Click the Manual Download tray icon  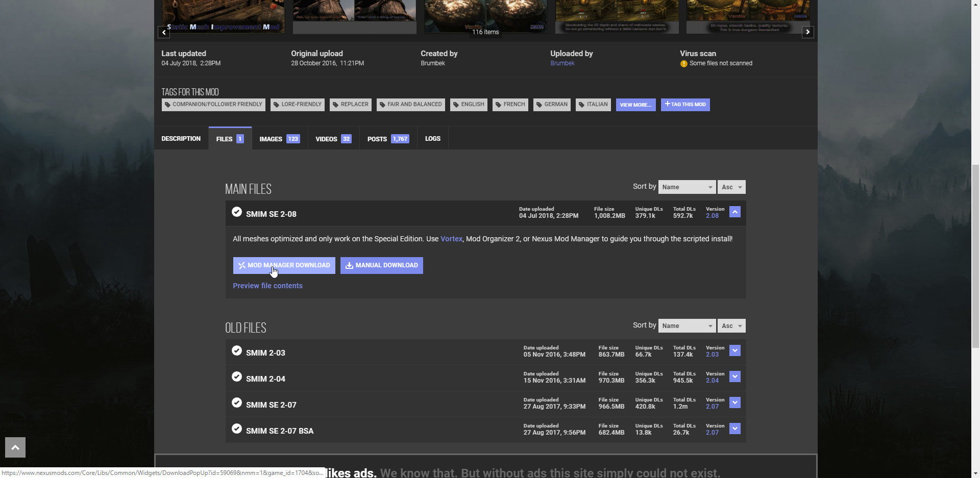[350, 265]
